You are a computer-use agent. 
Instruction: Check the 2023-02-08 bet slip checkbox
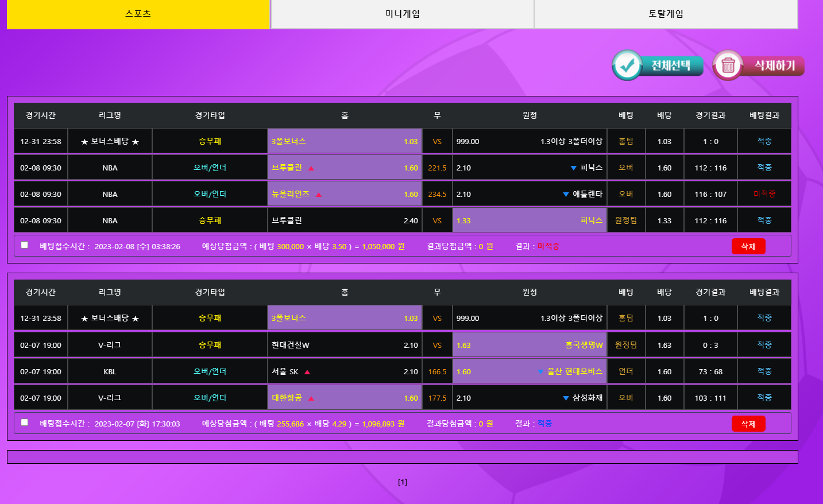coord(25,245)
